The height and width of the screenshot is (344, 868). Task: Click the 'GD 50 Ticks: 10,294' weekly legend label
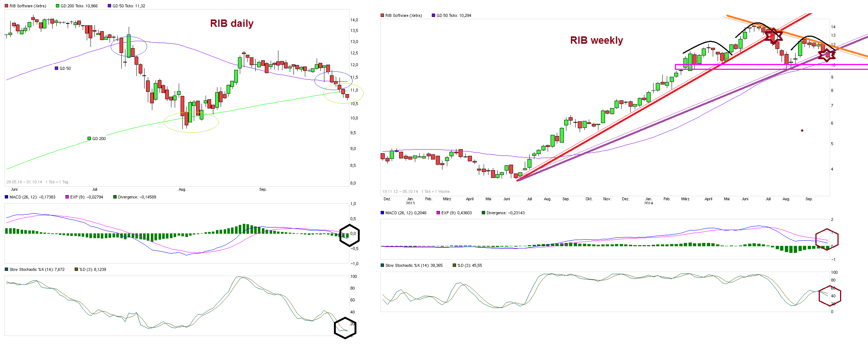point(454,15)
